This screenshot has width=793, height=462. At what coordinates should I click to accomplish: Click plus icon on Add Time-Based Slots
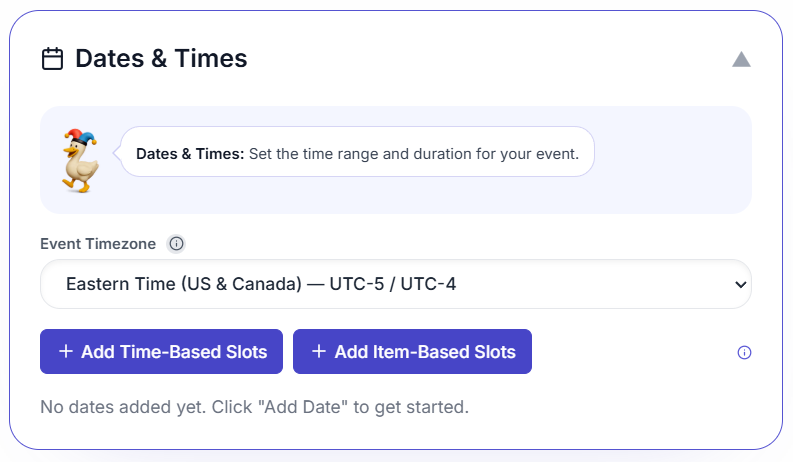[x=66, y=352]
